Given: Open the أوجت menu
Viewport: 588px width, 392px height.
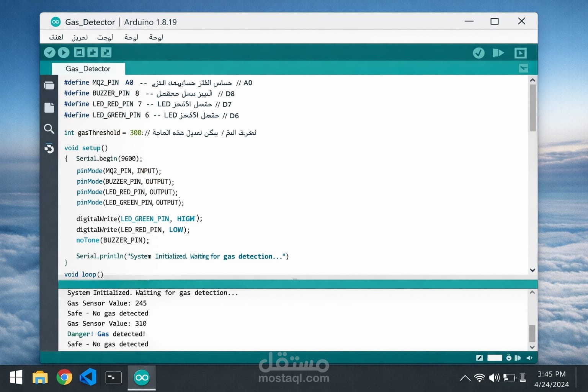Looking at the screenshot, I should (x=105, y=37).
